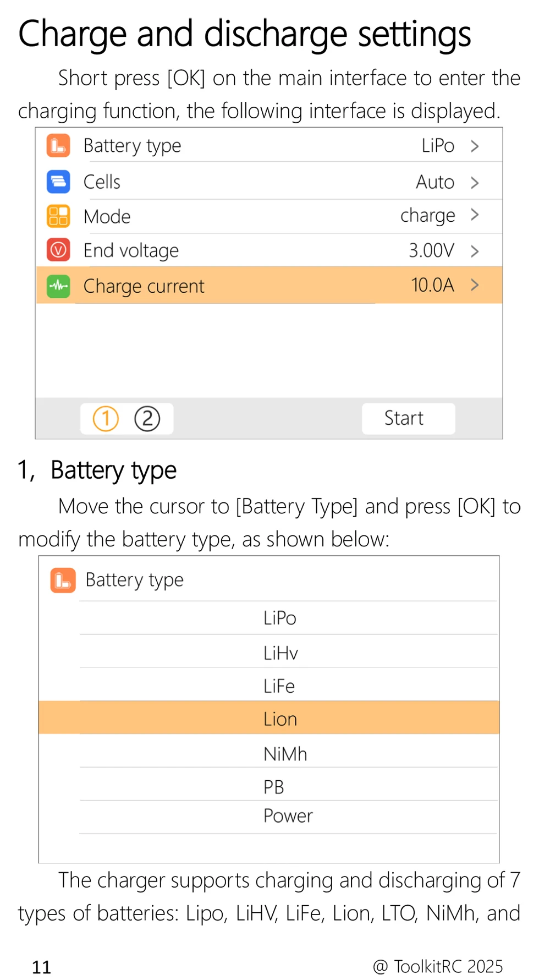Pick NiMh from battery type list

click(285, 754)
